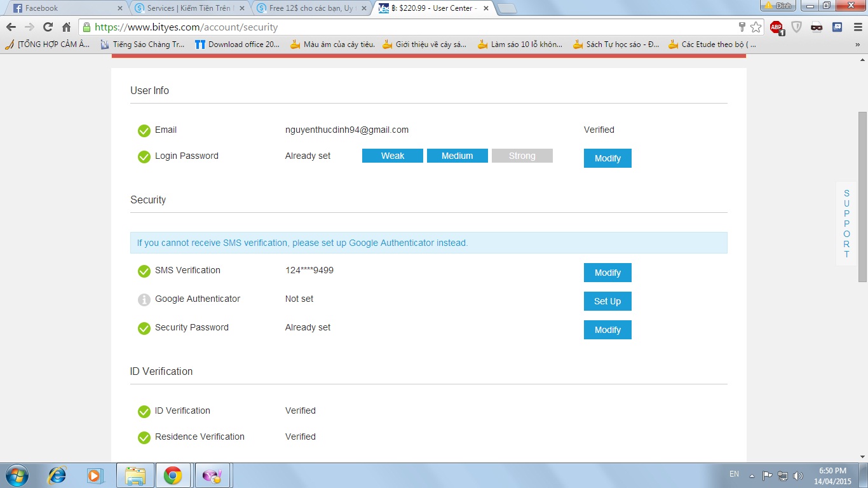Show hidden system tray icons

click(x=752, y=475)
